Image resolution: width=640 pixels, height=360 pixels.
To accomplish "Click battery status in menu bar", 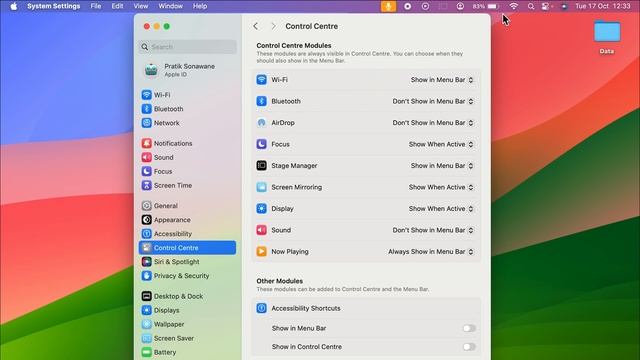I will point(486,6).
